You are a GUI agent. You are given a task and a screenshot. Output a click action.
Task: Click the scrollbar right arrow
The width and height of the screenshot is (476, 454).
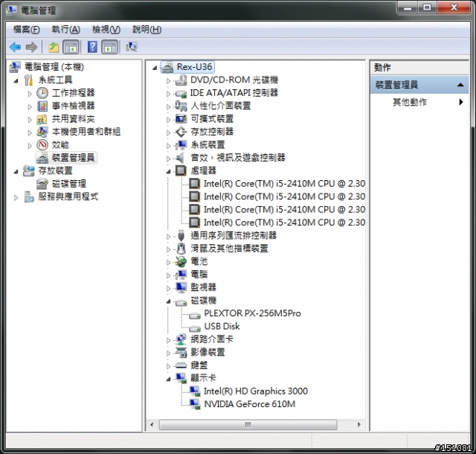[359, 424]
